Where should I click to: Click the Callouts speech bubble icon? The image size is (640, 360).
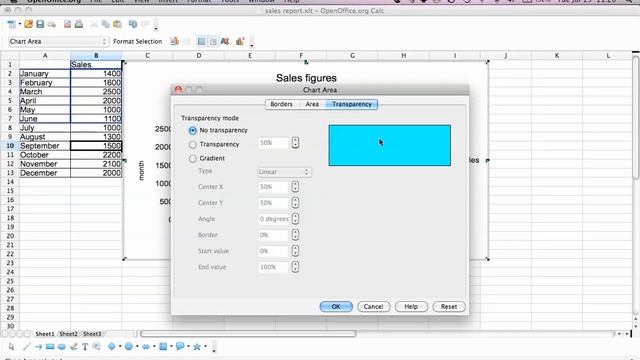click(x=180, y=347)
